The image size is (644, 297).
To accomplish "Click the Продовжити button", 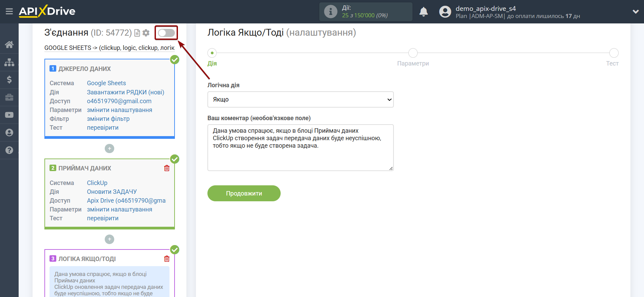I will [x=244, y=193].
